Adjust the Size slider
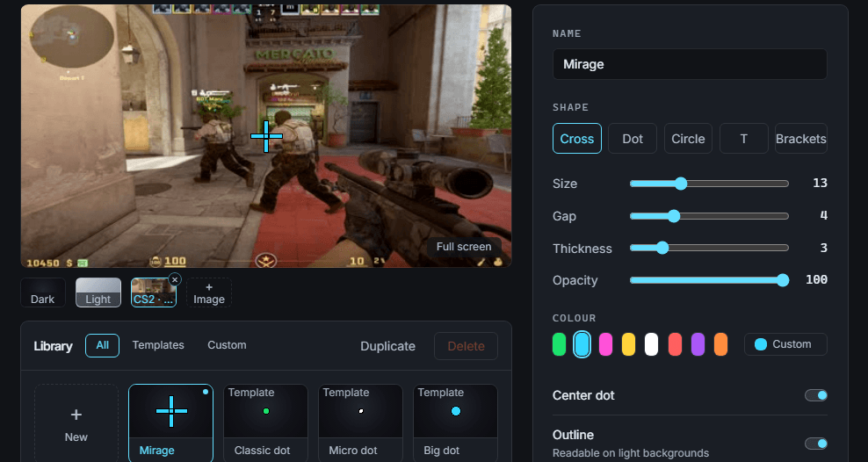Screen dimensions: 868x462 [x=709, y=184]
